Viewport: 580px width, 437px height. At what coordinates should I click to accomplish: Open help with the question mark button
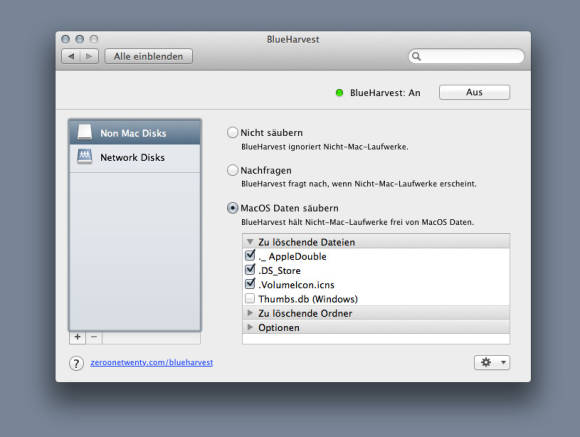tap(76, 363)
